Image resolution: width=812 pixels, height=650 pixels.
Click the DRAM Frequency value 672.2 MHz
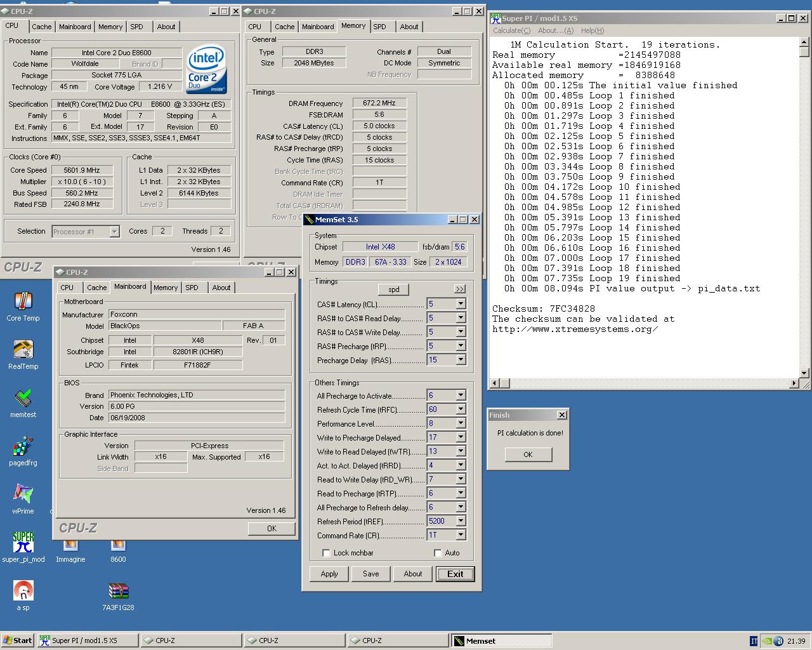[x=379, y=103]
